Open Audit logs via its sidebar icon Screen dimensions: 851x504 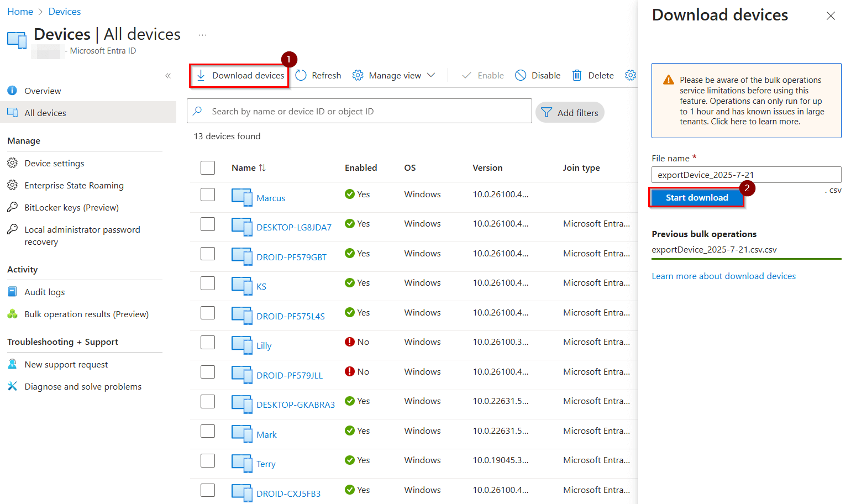[x=13, y=291]
